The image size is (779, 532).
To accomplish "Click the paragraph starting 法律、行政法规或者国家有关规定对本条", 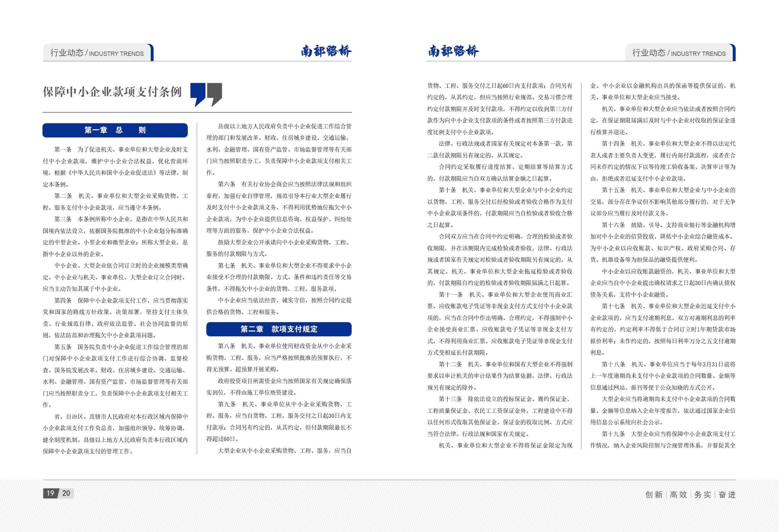I will click(500, 150).
